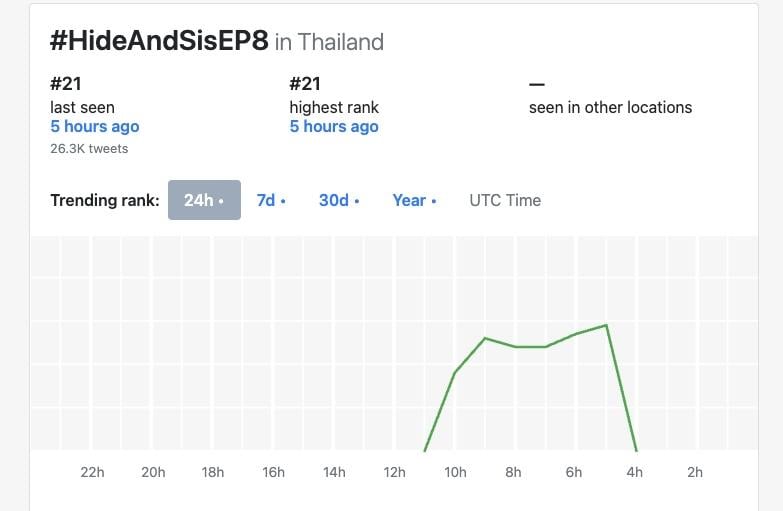Click the 4h axis label

pyautogui.click(x=635, y=472)
